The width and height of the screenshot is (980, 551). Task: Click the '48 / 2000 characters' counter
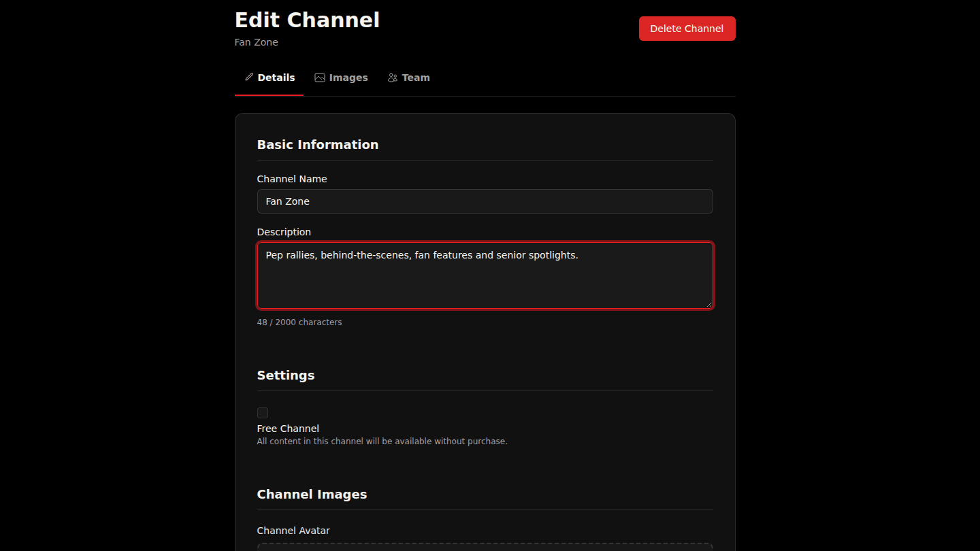(x=299, y=322)
